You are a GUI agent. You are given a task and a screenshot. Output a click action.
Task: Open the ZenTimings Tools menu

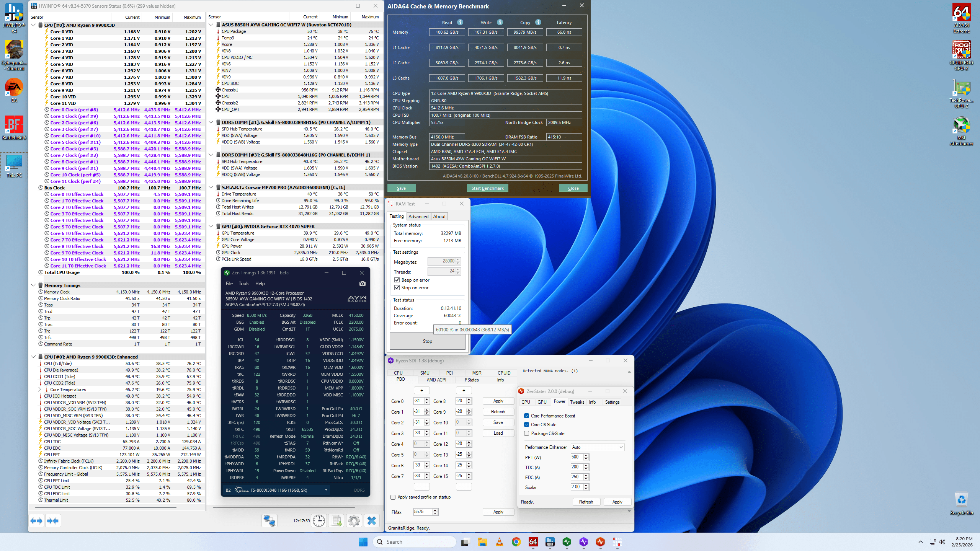coord(244,284)
